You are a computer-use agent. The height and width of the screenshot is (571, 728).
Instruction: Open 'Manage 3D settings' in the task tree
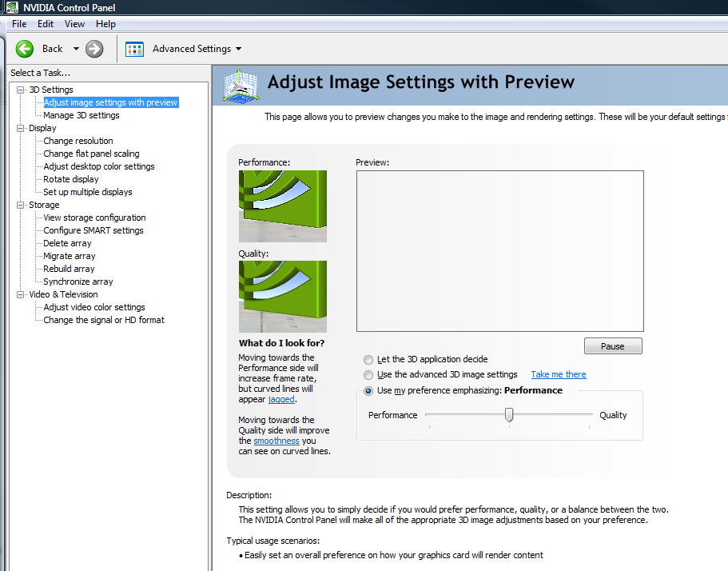click(x=81, y=115)
